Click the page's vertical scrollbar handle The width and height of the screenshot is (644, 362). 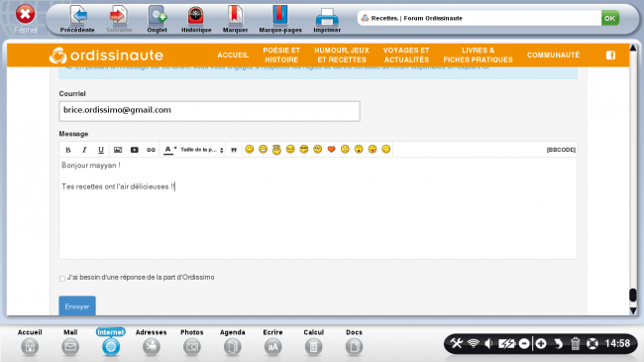click(633, 295)
